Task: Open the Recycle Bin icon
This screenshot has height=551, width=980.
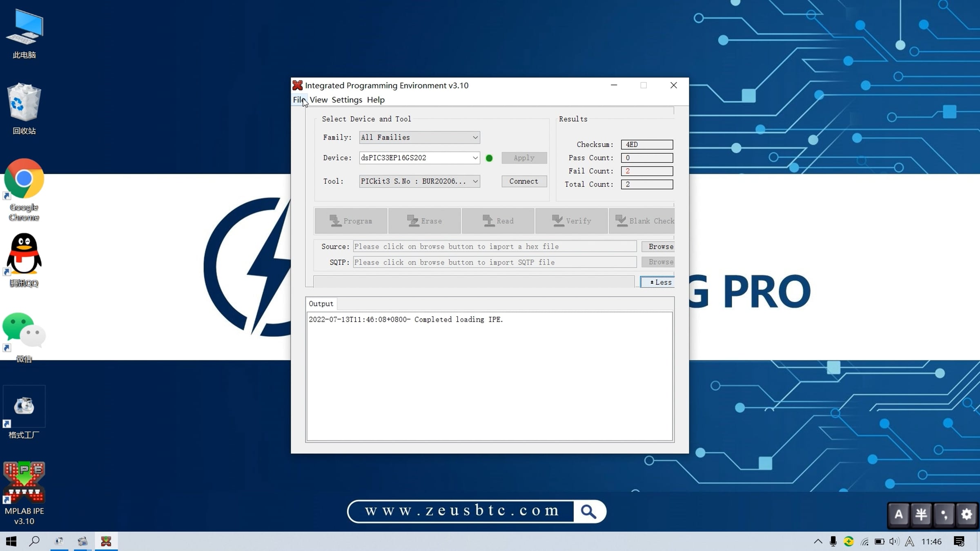Action: pos(24,103)
